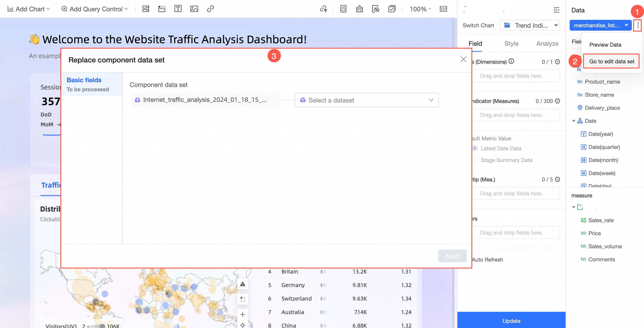Switch to the Style tab

click(x=511, y=43)
